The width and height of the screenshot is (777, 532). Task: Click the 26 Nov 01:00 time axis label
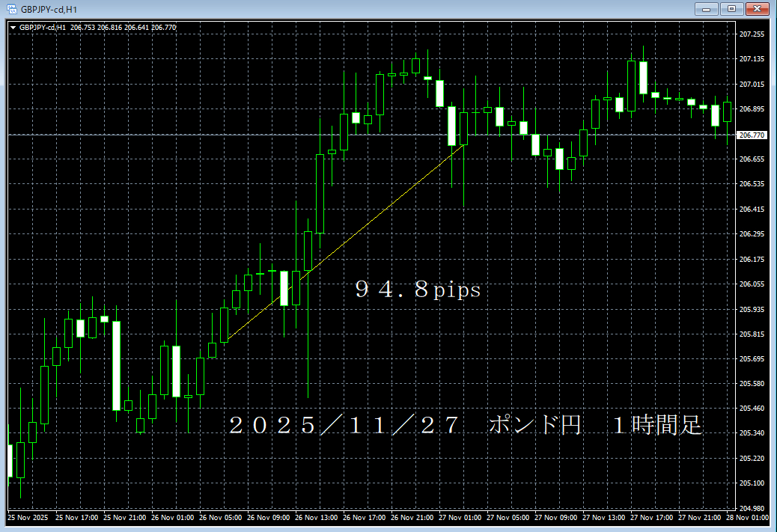tap(172, 518)
